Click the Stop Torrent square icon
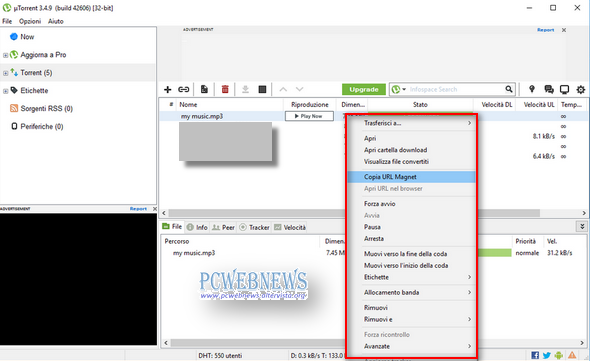The width and height of the screenshot is (590, 361). coord(262,89)
